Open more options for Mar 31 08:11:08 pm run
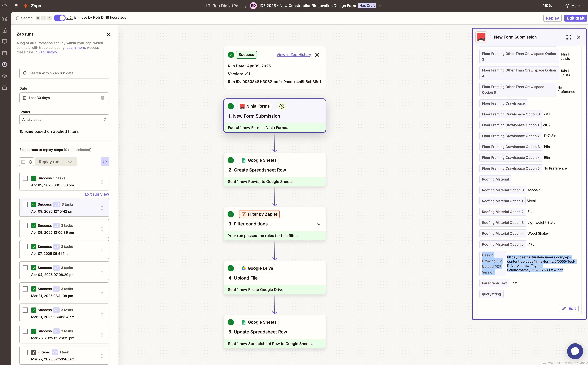The height and width of the screenshot is (365, 588). click(x=102, y=293)
